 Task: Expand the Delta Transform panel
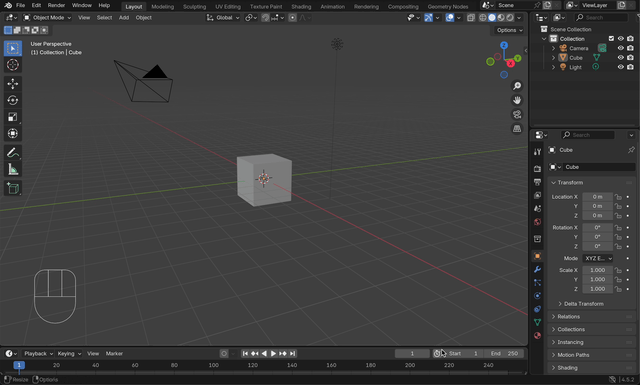[x=583, y=304]
